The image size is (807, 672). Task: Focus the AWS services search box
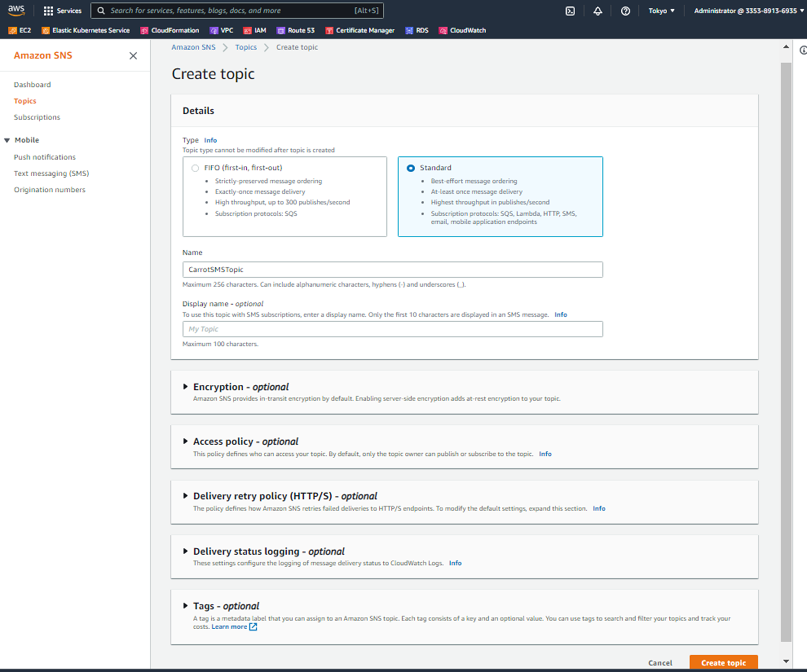[237, 10]
